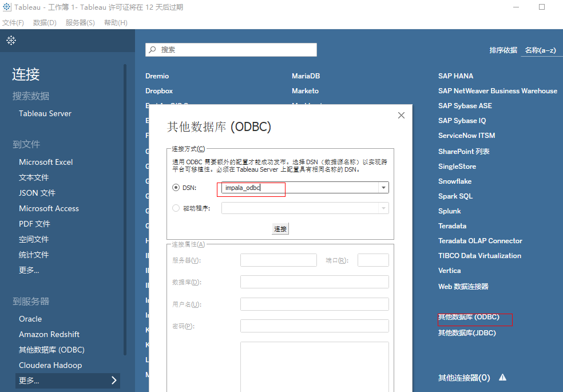
Task: Select the Dremio connector
Action: 157,76
